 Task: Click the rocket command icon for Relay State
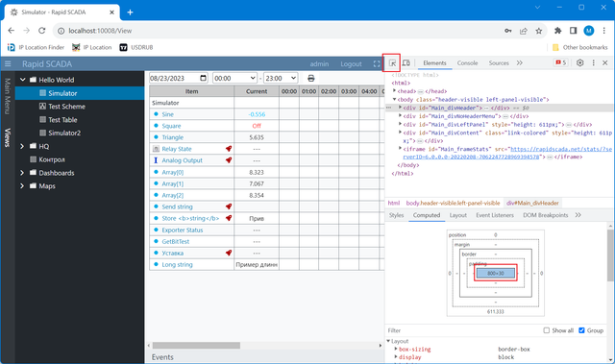(x=229, y=149)
